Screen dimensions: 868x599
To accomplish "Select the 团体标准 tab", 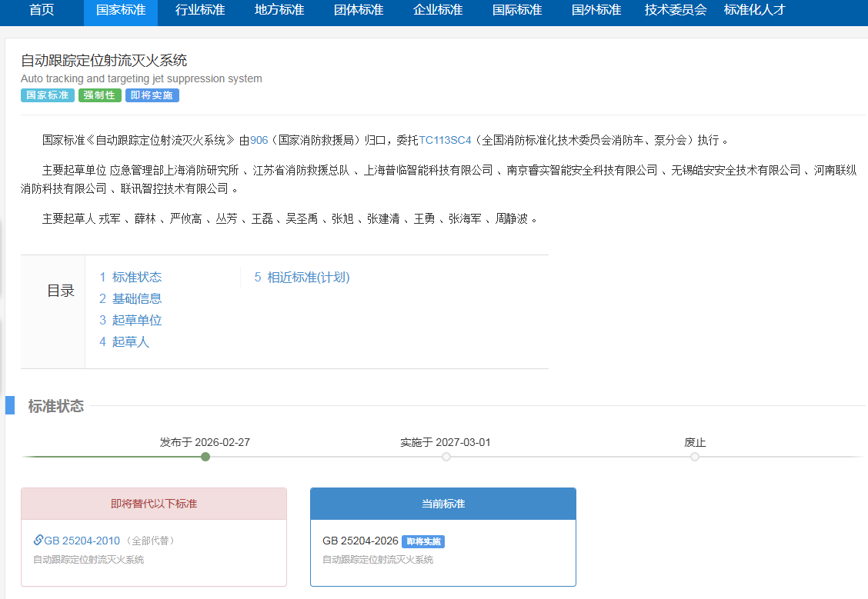I will 359,11.
